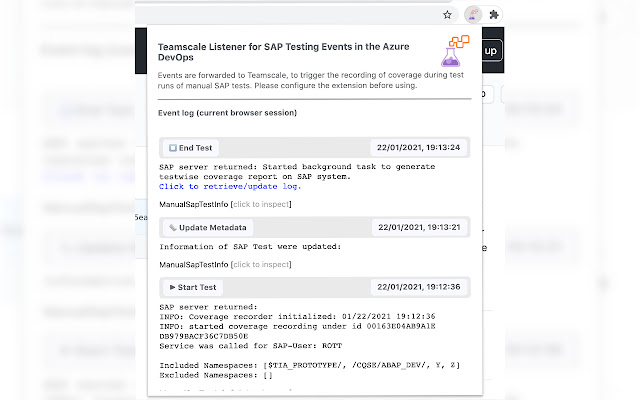Click 'Click to retrieve/update log.' link
Screen dimensions: 640x400
tap(230, 187)
